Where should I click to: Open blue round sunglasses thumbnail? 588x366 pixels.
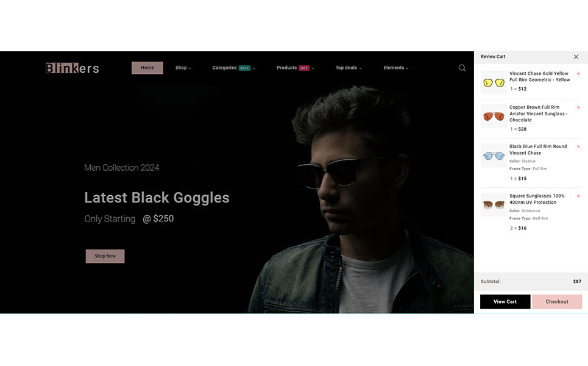coord(494,156)
